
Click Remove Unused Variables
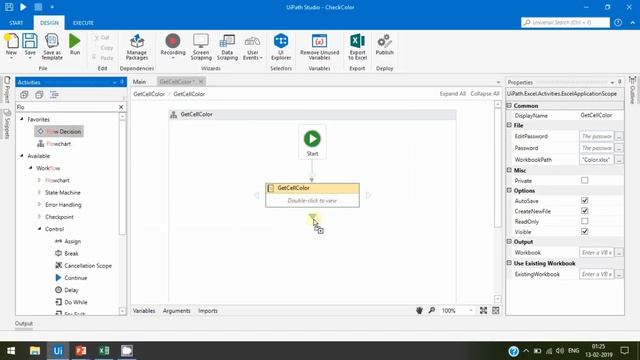point(319,47)
